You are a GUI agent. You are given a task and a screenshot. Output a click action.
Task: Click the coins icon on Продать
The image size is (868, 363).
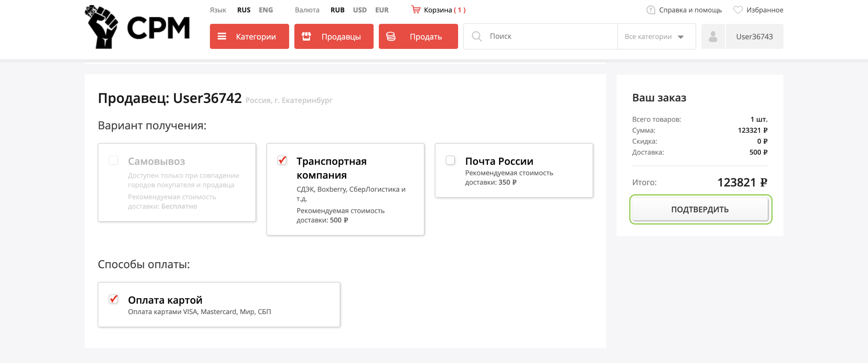click(x=391, y=36)
